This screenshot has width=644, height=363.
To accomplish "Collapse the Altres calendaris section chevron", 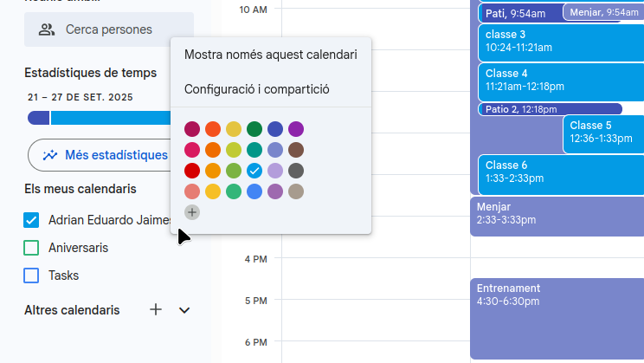I will point(184,310).
